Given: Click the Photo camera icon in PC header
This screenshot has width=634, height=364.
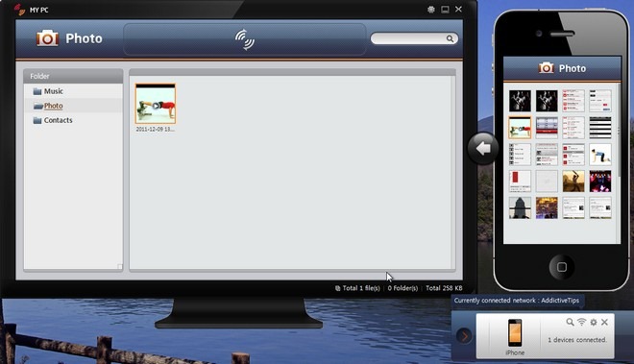Looking at the screenshot, I should (x=47, y=38).
